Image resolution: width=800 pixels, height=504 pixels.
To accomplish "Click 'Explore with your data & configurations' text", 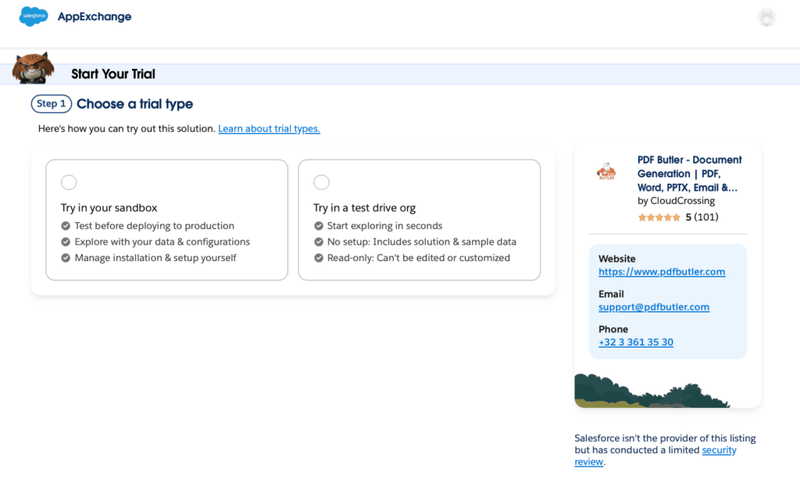I will click(x=162, y=242).
